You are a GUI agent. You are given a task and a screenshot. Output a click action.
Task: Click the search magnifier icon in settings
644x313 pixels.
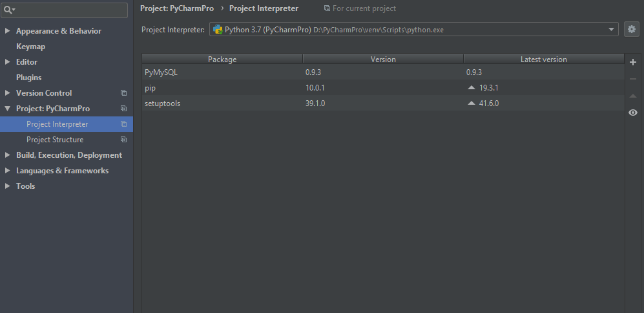click(8, 10)
